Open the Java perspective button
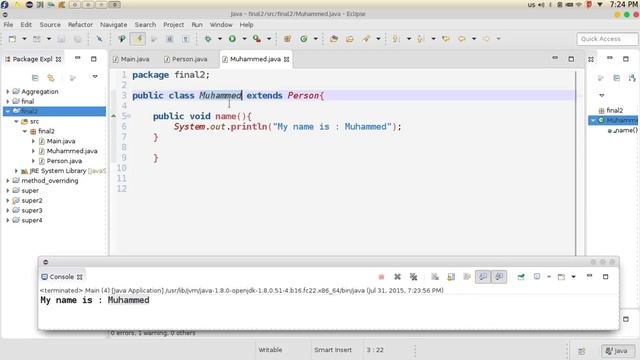The width and height of the screenshot is (640, 360). (618, 351)
